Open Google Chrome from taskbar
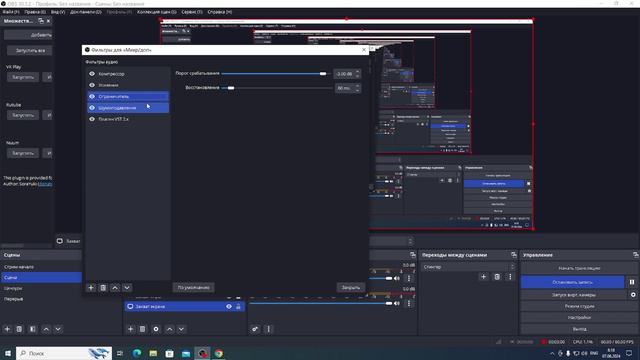The height and width of the screenshot is (360, 640). 219,353
